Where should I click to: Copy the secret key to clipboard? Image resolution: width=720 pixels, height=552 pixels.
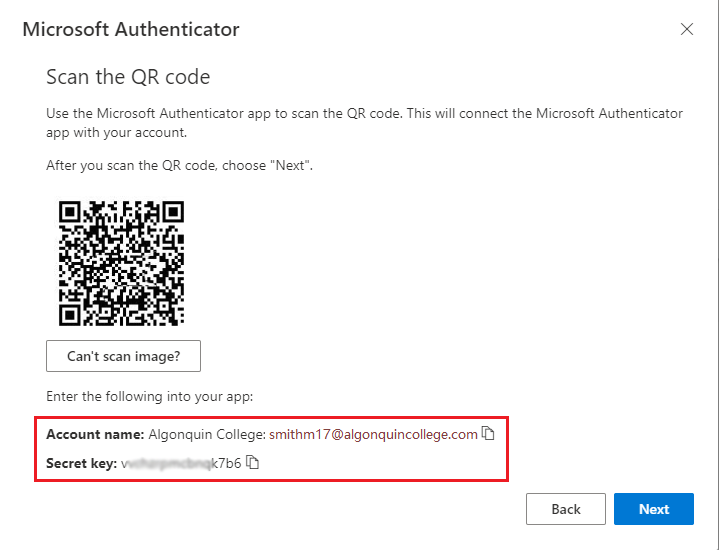253,463
